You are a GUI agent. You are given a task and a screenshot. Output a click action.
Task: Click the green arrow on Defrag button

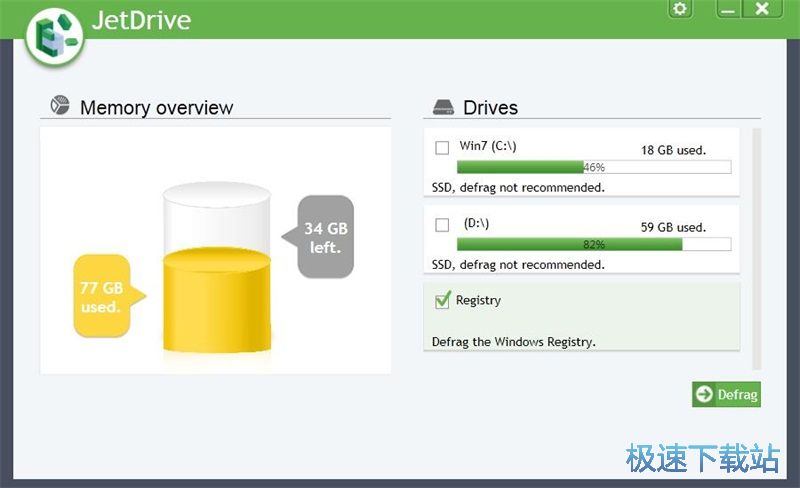pyautogui.click(x=704, y=394)
